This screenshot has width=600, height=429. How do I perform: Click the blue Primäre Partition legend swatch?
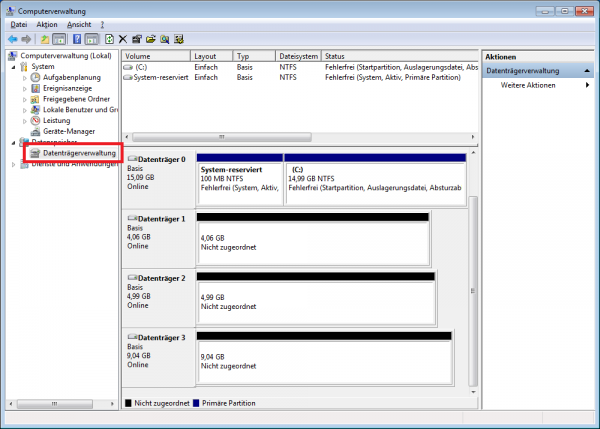point(196,403)
